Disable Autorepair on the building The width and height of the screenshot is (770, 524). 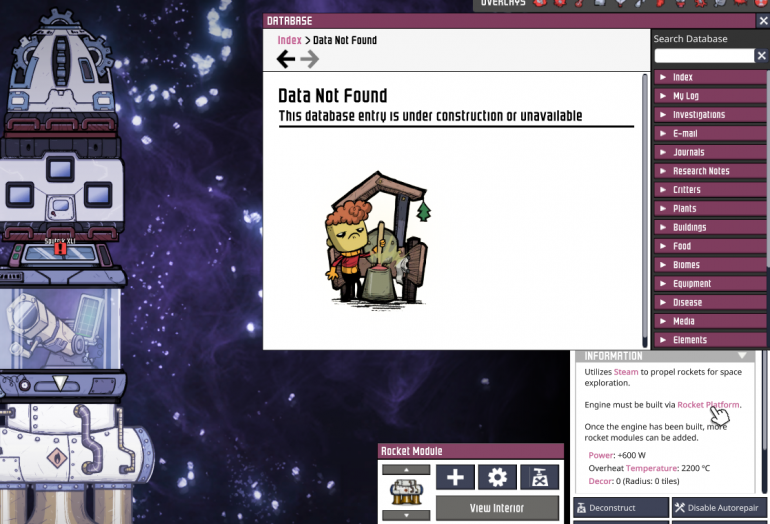pyautogui.click(x=720, y=508)
